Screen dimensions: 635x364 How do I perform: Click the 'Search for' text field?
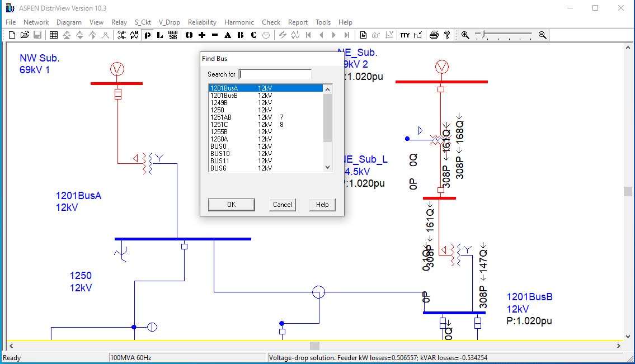pos(275,74)
